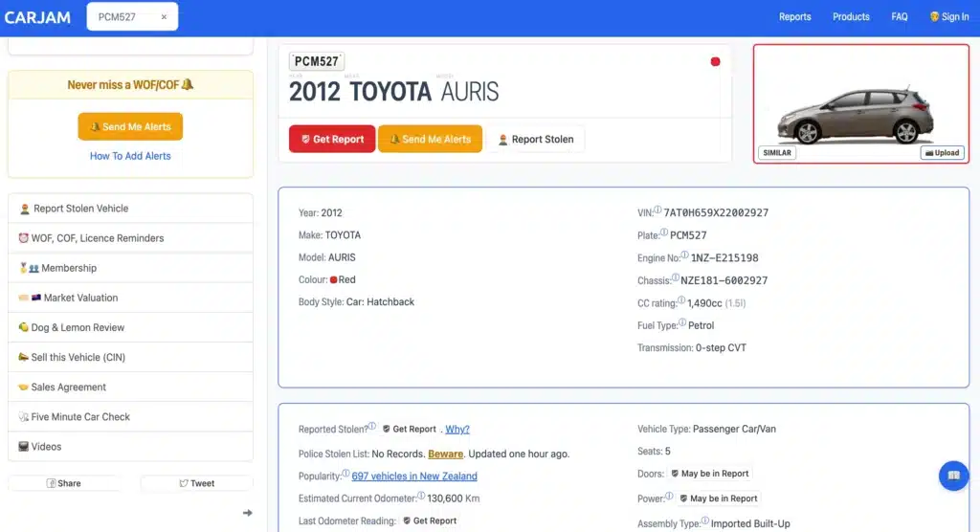Open Membership sidebar item

click(130, 268)
